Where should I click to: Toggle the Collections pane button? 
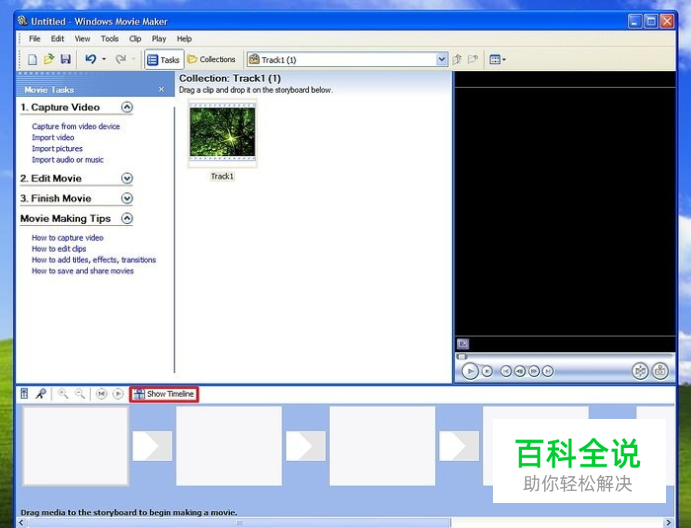212,59
